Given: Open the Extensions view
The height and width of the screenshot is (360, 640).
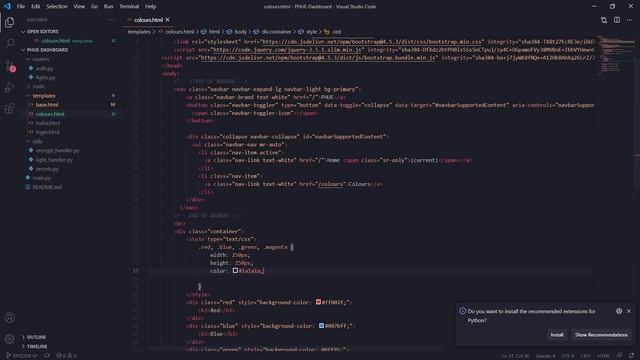Looking at the screenshot, I should (x=9, y=109).
